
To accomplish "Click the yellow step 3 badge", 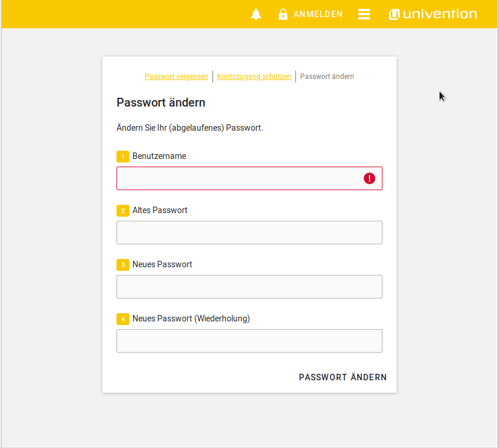I will coord(123,265).
